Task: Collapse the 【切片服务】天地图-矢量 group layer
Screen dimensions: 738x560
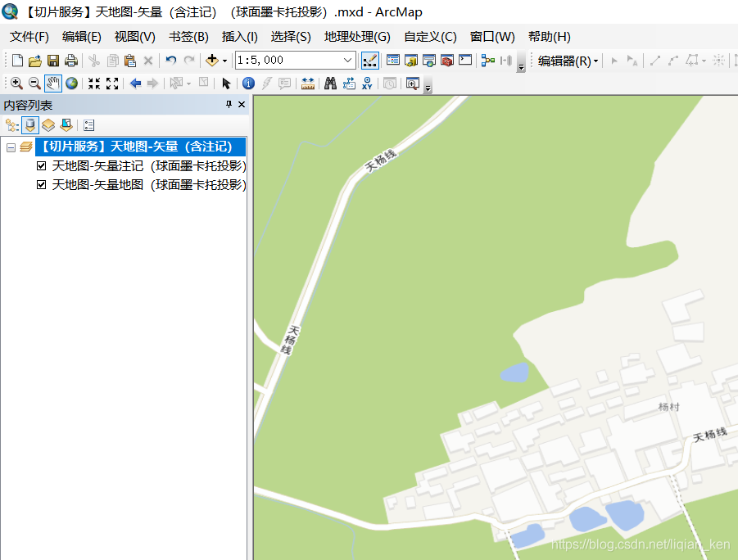Action: (11, 147)
